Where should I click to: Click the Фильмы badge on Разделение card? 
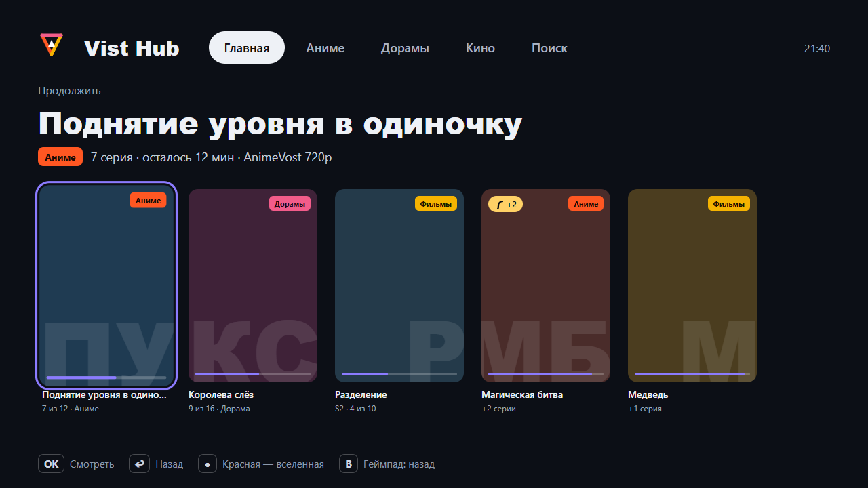click(436, 203)
